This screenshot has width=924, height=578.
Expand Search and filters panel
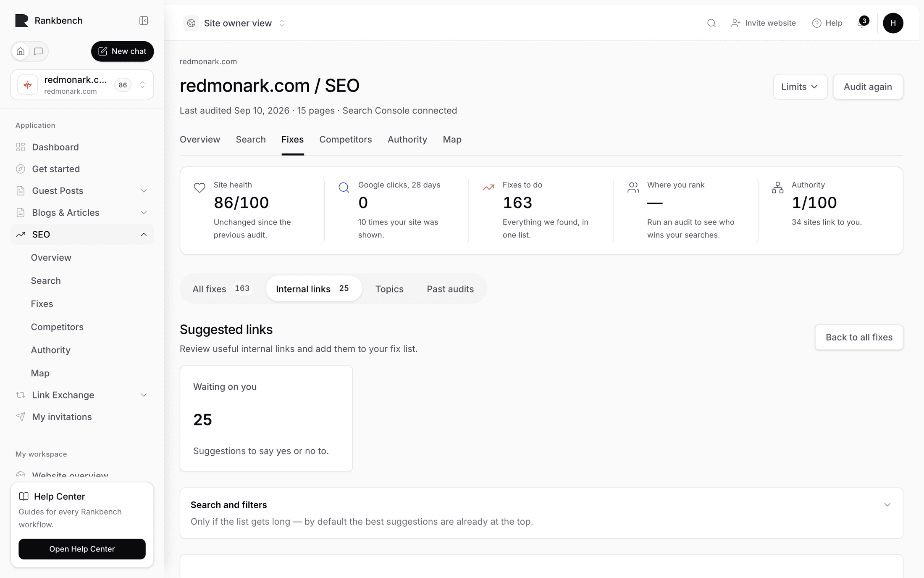[541, 513]
